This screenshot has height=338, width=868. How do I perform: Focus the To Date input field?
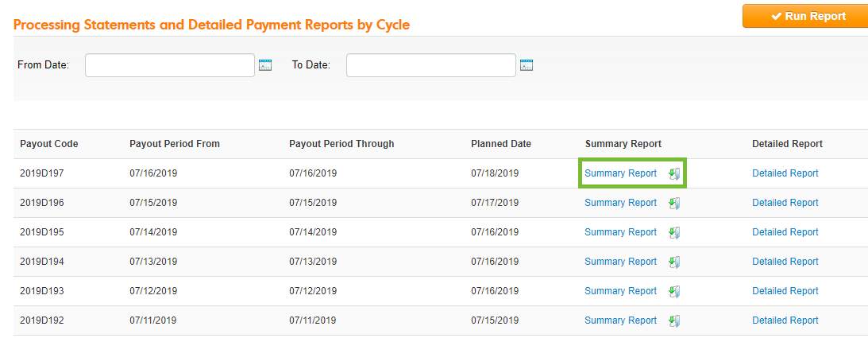431,65
